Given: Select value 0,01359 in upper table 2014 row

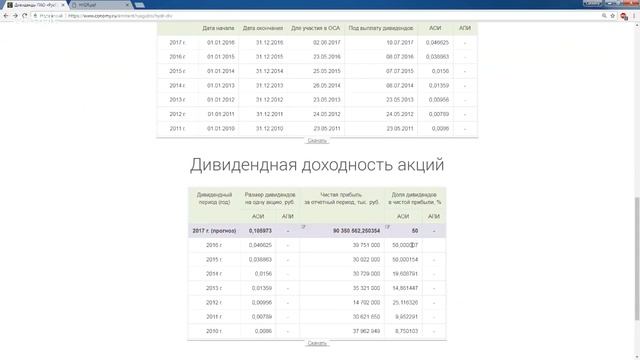Looking at the screenshot, I should click(x=439, y=86).
